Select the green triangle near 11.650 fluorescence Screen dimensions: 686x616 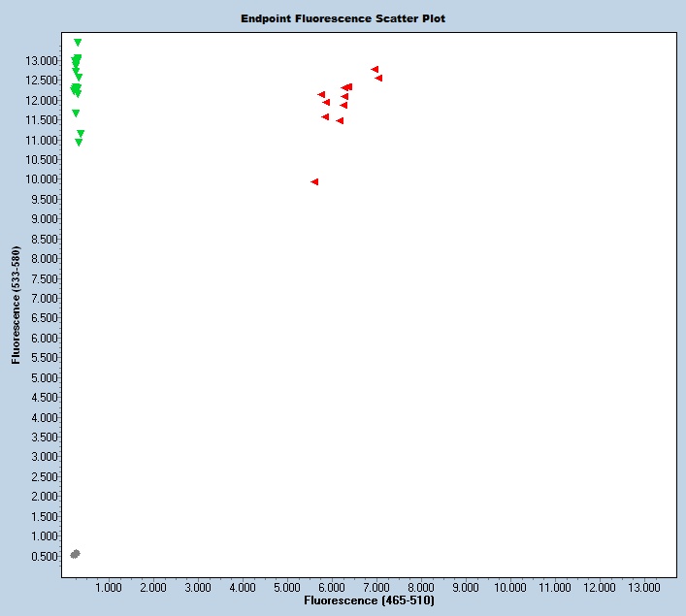point(76,113)
